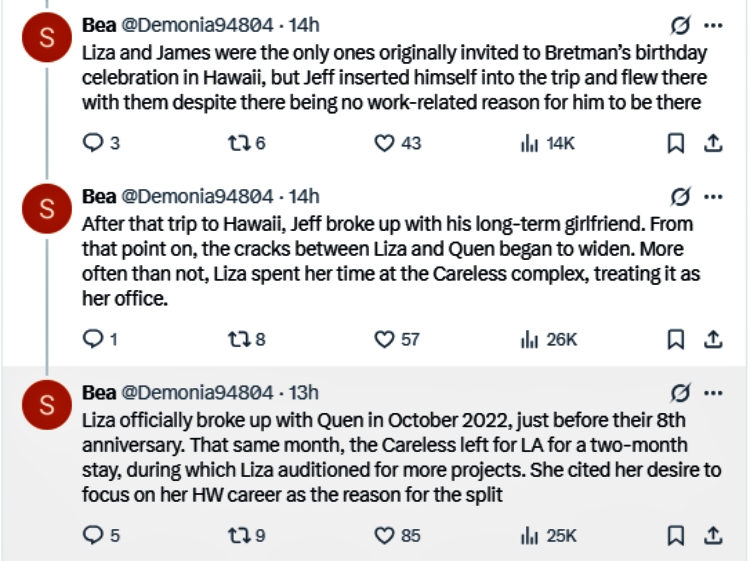The height and width of the screenshot is (561, 750).
Task: Bookmark the October 2022 breakup tweet
Action: (675, 536)
